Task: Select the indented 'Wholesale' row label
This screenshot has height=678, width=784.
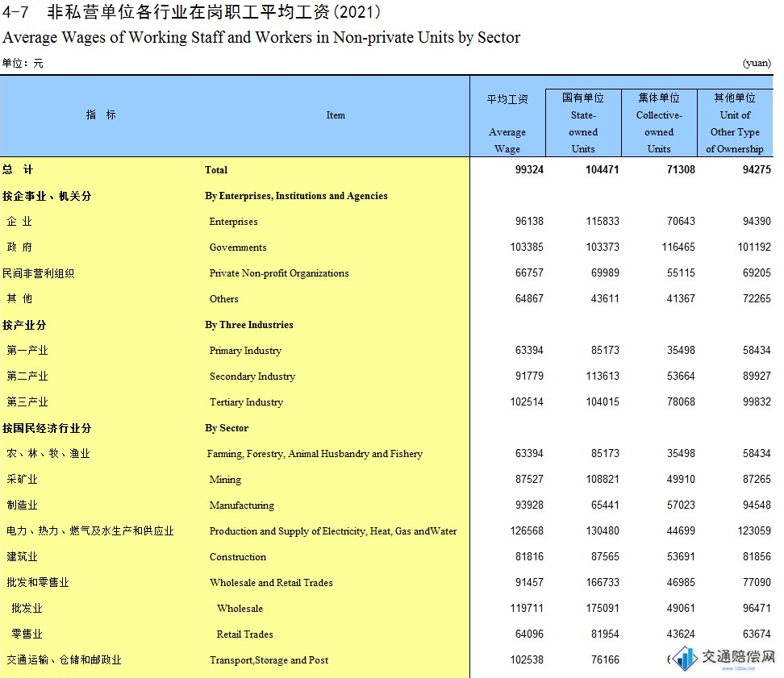Action: [x=240, y=609]
